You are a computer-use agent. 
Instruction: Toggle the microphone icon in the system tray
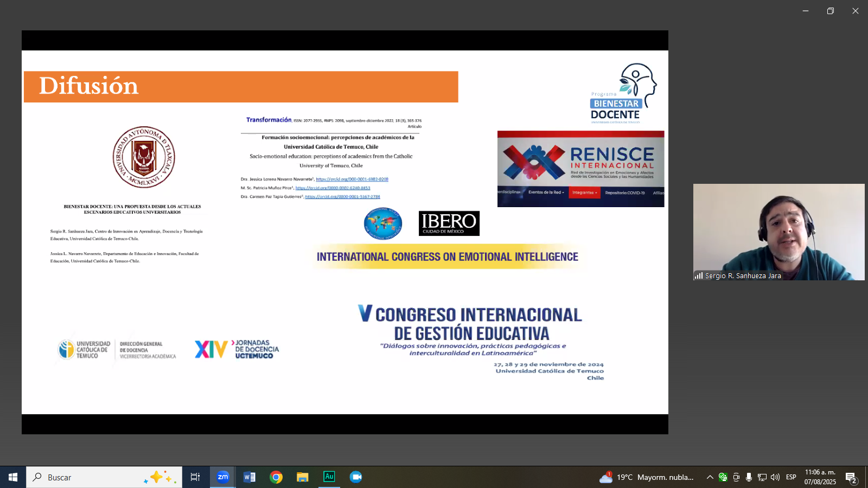coord(749,477)
